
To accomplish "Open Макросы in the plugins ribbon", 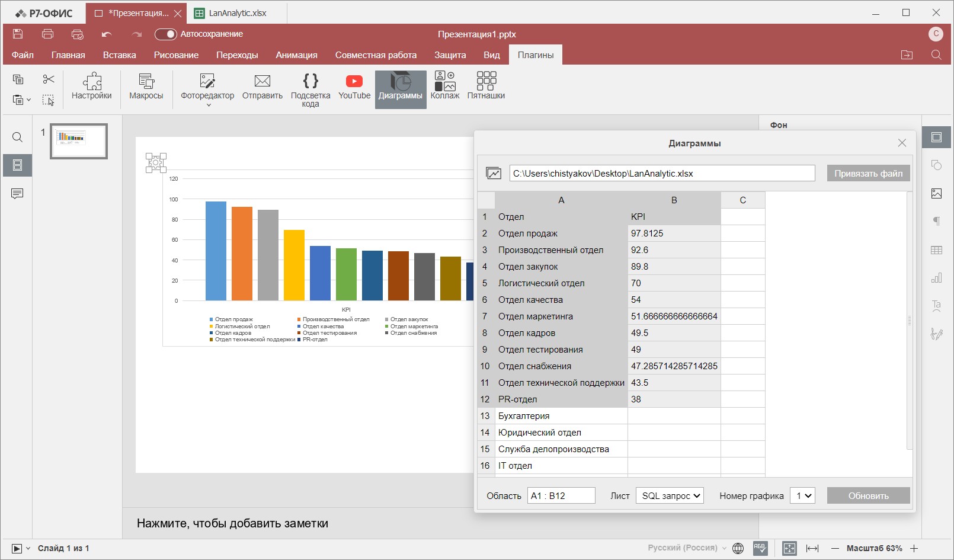I will click(146, 87).
